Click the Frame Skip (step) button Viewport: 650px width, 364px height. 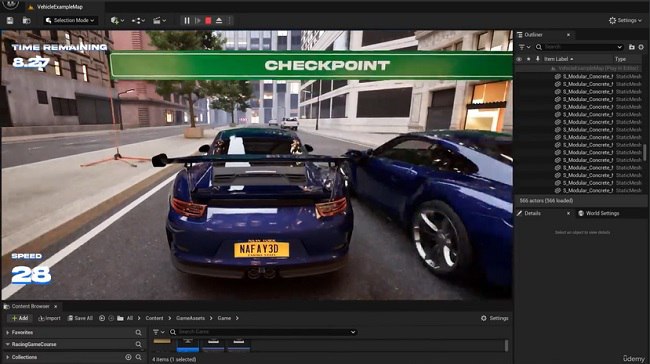click(198, 20)
